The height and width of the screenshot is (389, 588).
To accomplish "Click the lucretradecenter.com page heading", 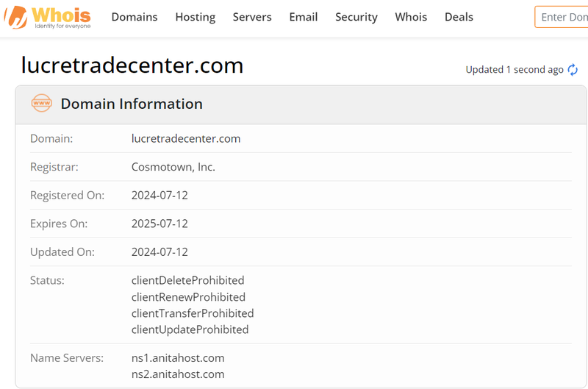I will point(132,65).
